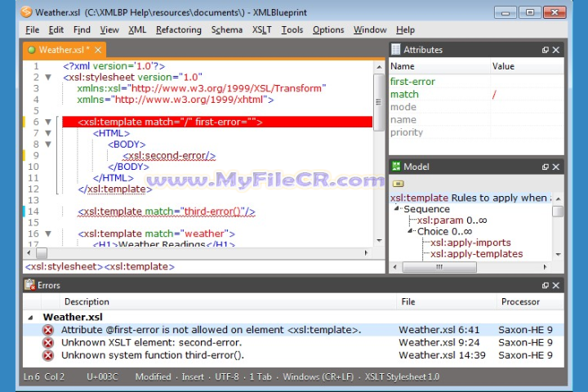Click the Model panel horizontal scrollbar thumb
The image size is (588, 392).
tap(439, 267)
